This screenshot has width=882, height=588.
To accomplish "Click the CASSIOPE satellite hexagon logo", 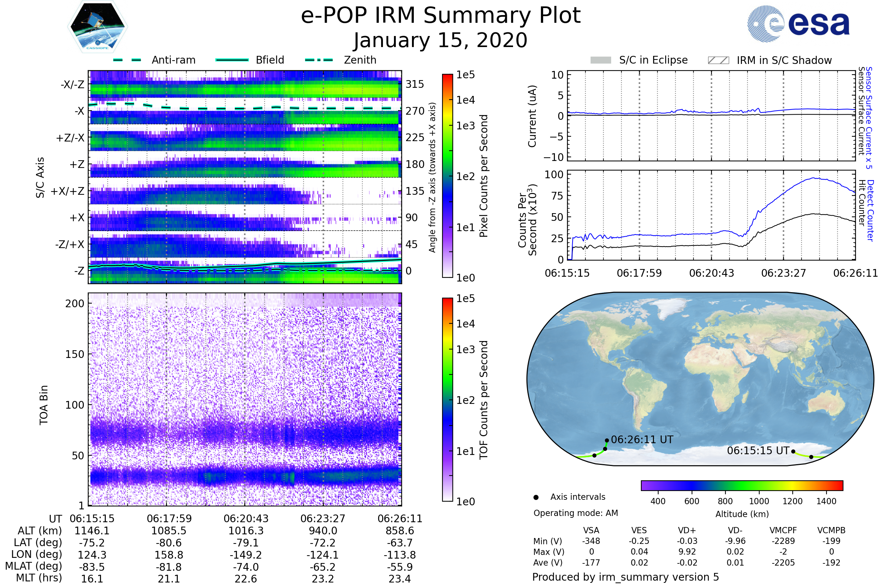I will (97, 27).
